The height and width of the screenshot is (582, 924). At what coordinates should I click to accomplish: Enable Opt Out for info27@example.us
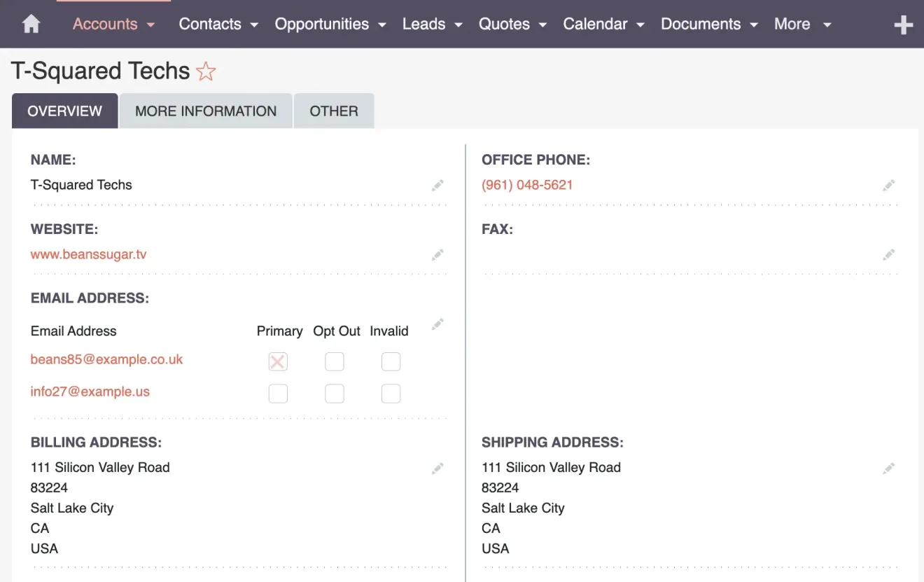pos(335,394)
